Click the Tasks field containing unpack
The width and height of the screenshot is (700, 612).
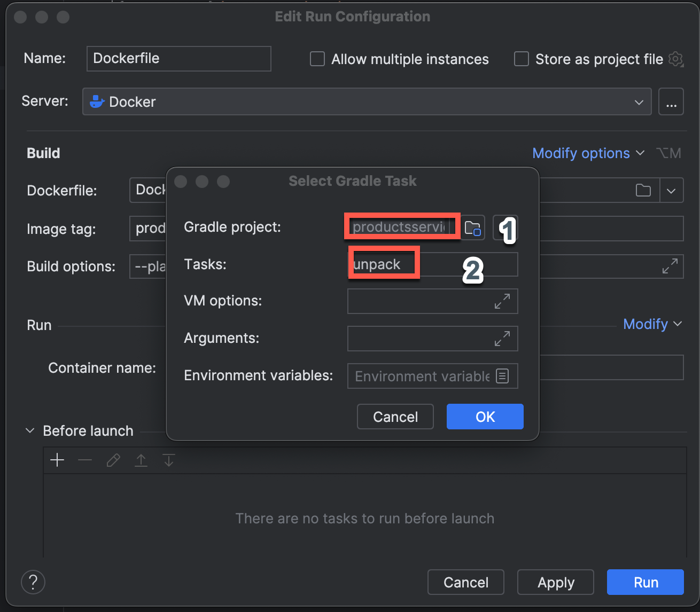[x=433, y=264]
